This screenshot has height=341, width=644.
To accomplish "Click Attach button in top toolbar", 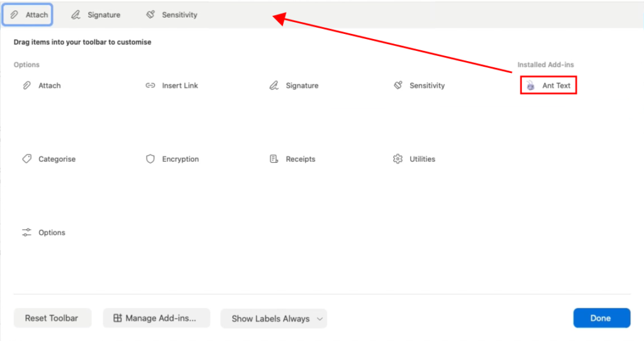I will point(28,14).
